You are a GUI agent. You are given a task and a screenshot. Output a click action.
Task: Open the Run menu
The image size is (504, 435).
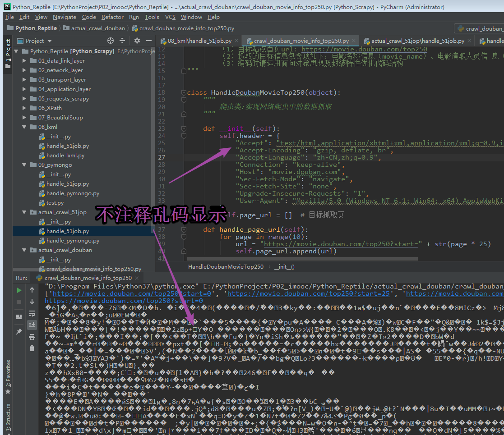(134, 17)
